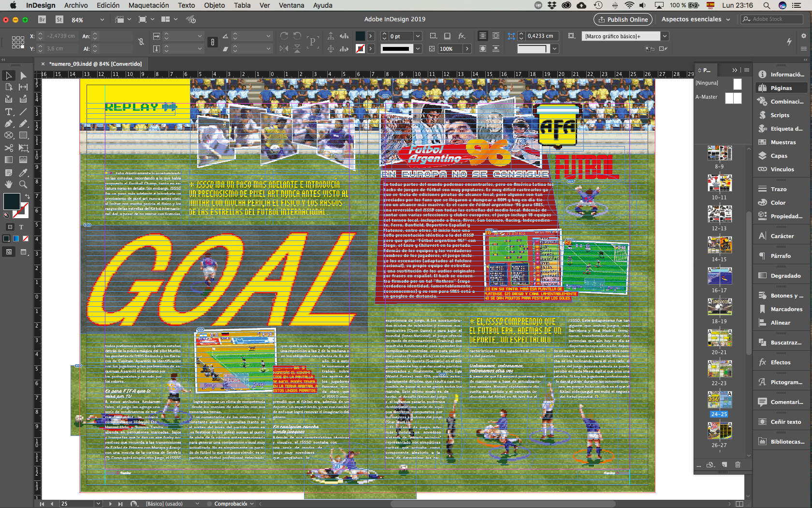
Task: Toggle formatting affects container button
Action: pos(10,227)
